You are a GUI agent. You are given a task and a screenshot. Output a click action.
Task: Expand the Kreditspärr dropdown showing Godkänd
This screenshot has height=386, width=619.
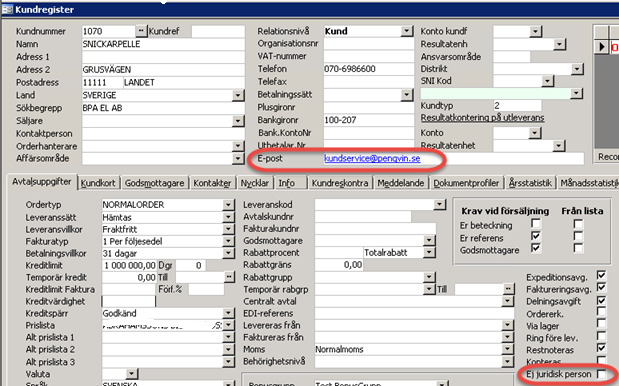tap(228, 313)
